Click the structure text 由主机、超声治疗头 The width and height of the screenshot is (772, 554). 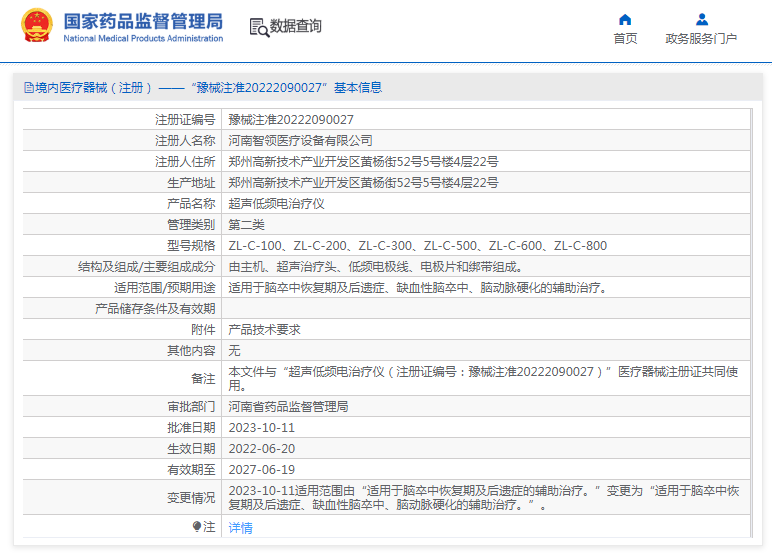[x=375, y=267]
